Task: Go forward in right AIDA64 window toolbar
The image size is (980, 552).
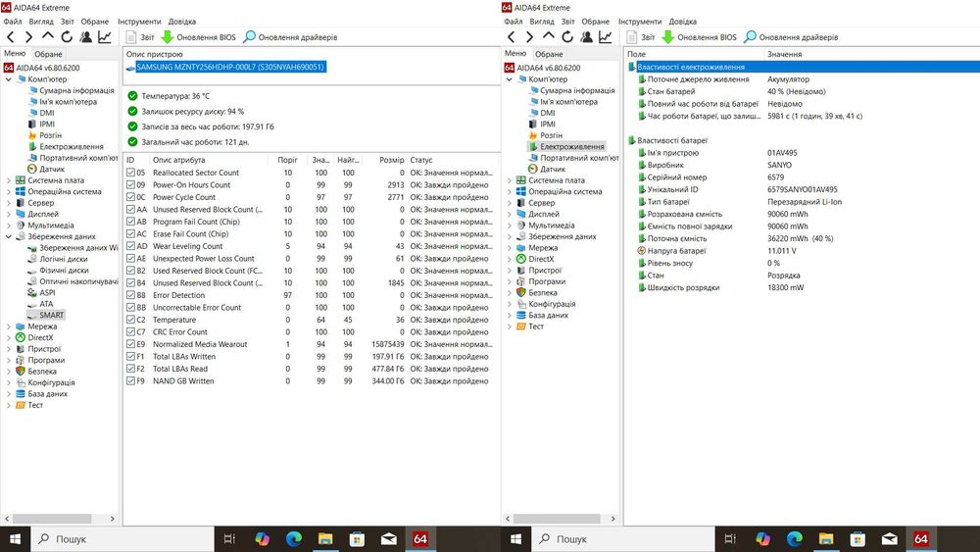Action: click(529, 37)
